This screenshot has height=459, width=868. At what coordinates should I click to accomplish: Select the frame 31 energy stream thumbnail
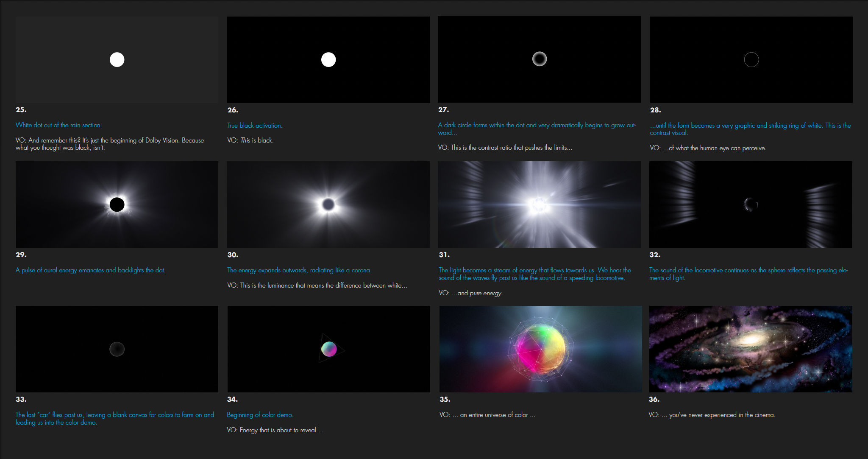(x=539, y=204)
